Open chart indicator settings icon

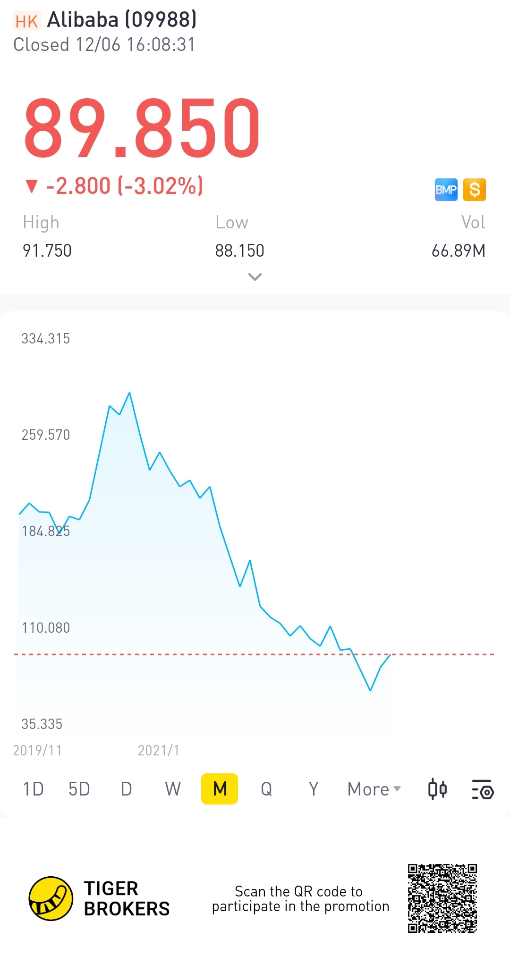[x=483, y=789]
